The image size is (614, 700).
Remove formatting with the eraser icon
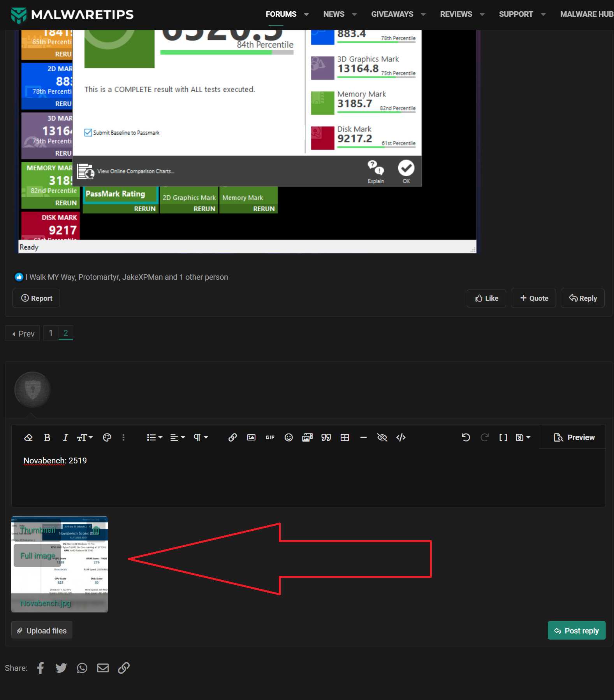28,438
